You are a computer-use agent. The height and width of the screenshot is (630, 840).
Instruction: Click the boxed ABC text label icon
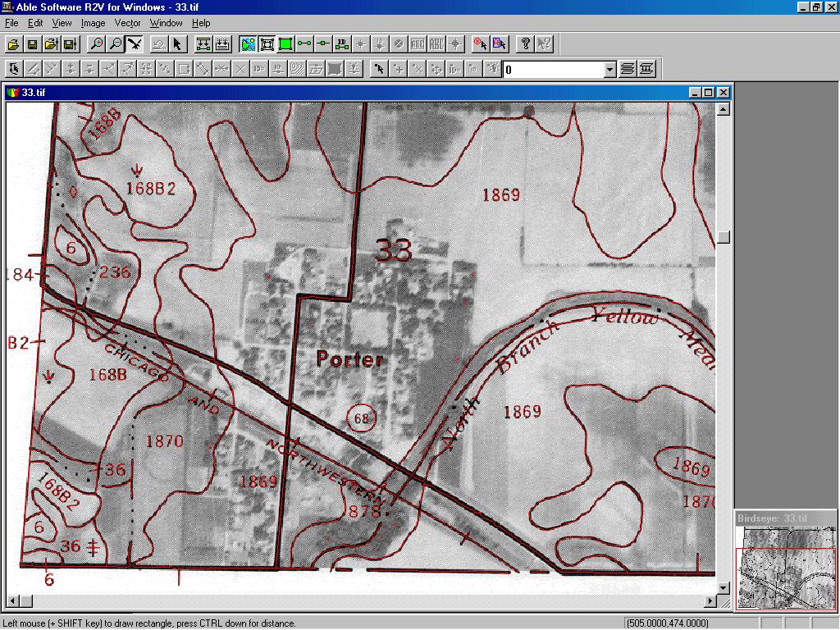[418, 44]
